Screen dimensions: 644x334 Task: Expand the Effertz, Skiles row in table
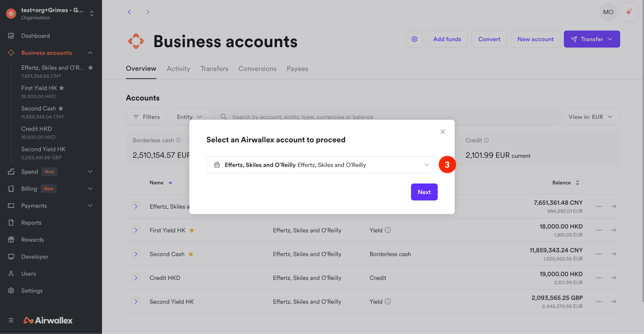136,206
